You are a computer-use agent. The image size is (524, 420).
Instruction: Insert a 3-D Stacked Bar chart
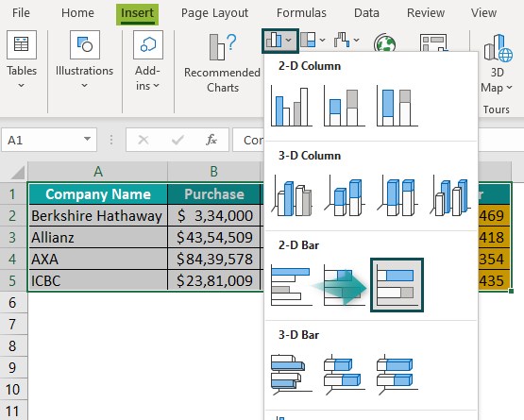[x=345, y=375]
